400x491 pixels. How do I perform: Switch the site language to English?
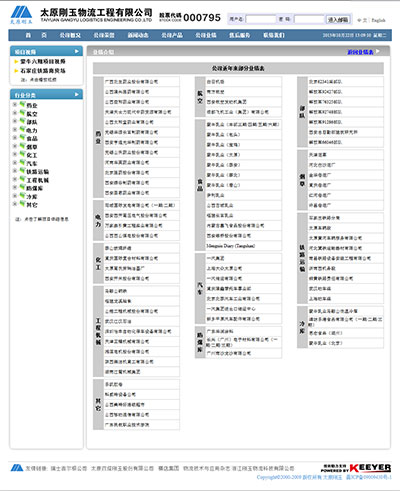point(378,20)
